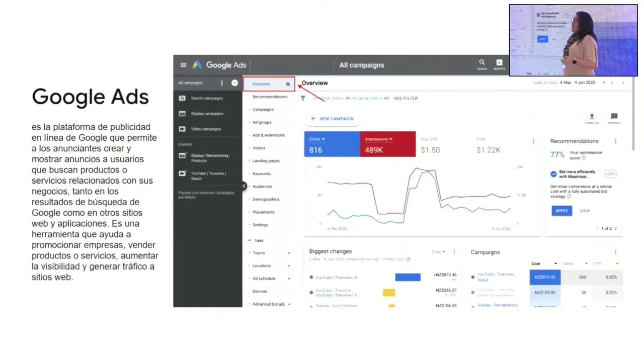This screenshot has height=362, width=644.
Task: Click the blue APPLY button
Action: click(561, 211)
